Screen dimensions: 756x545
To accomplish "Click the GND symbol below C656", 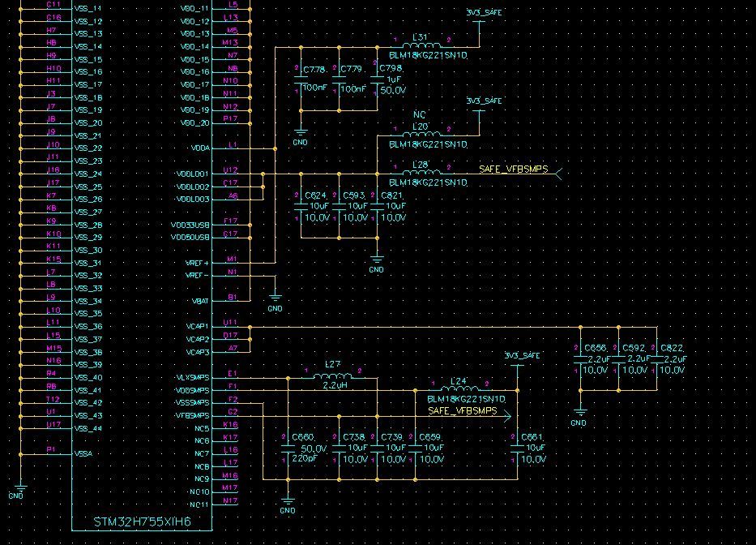I will [x=580, y=415].
